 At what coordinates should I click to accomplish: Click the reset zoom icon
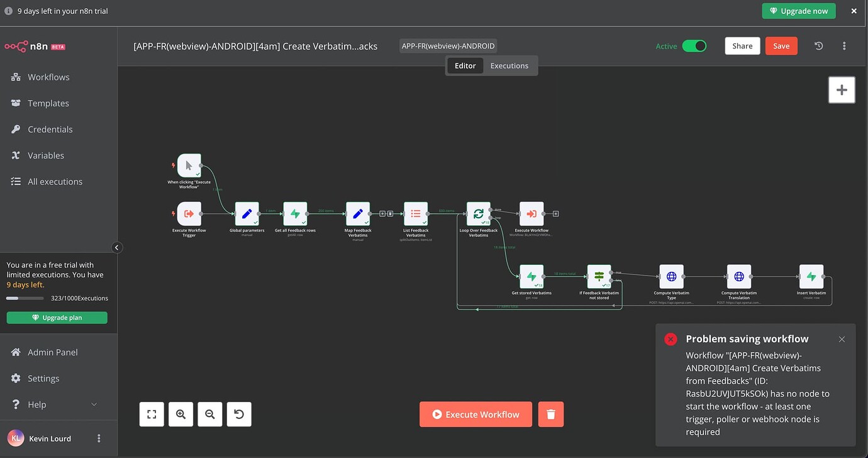pos(239,414)
